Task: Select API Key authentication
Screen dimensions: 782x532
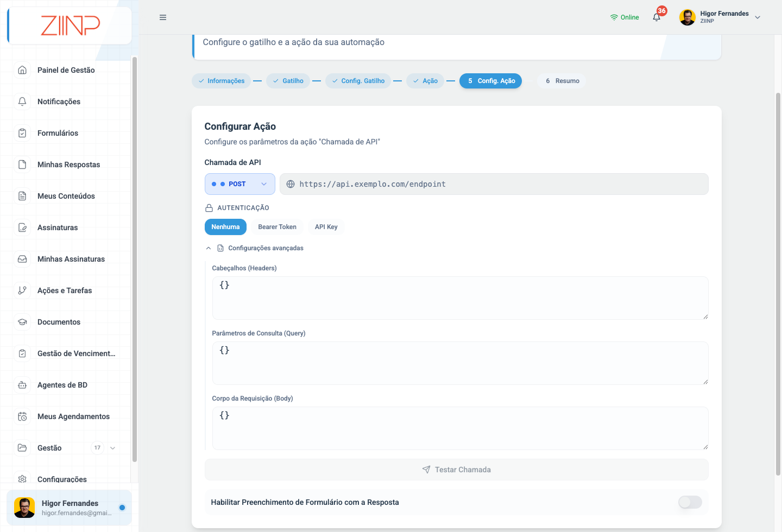Action: click(x=326, y=227)
